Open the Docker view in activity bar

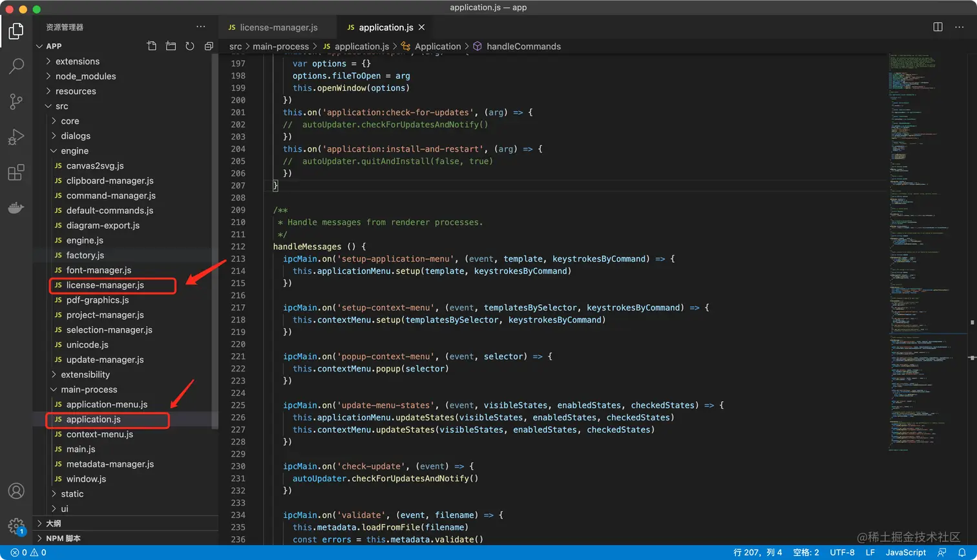[16, 207]
